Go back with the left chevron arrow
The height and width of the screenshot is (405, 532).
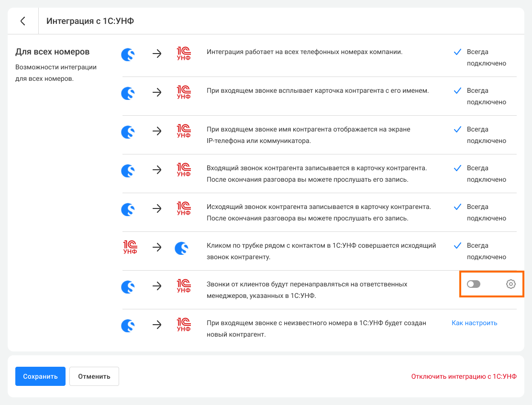(23, 21)
